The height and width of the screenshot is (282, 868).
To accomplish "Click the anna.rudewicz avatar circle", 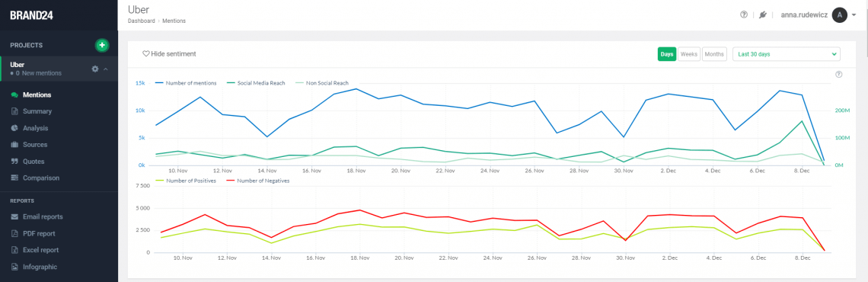I will 840,15.
